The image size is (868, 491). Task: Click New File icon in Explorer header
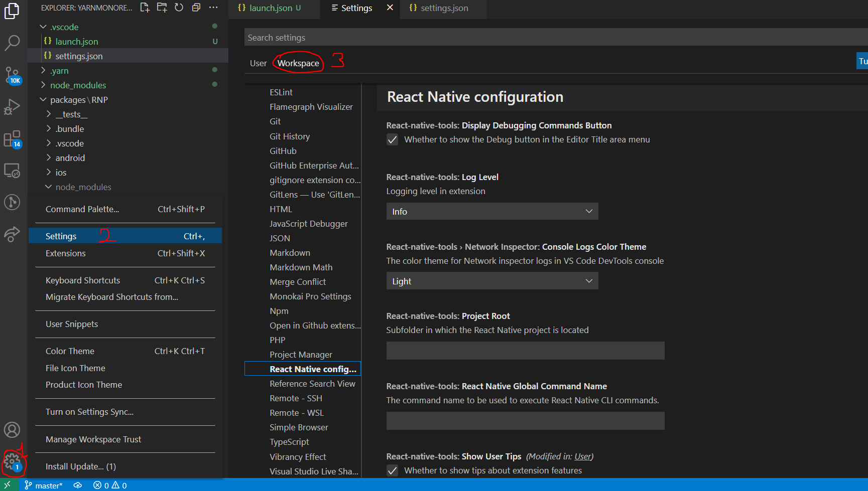145,8
